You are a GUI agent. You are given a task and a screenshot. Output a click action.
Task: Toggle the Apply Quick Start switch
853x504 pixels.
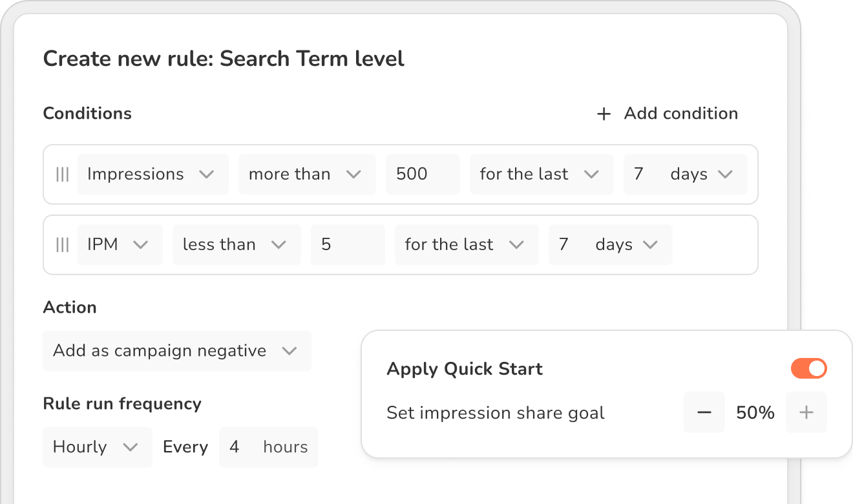[x=808, y=369]
